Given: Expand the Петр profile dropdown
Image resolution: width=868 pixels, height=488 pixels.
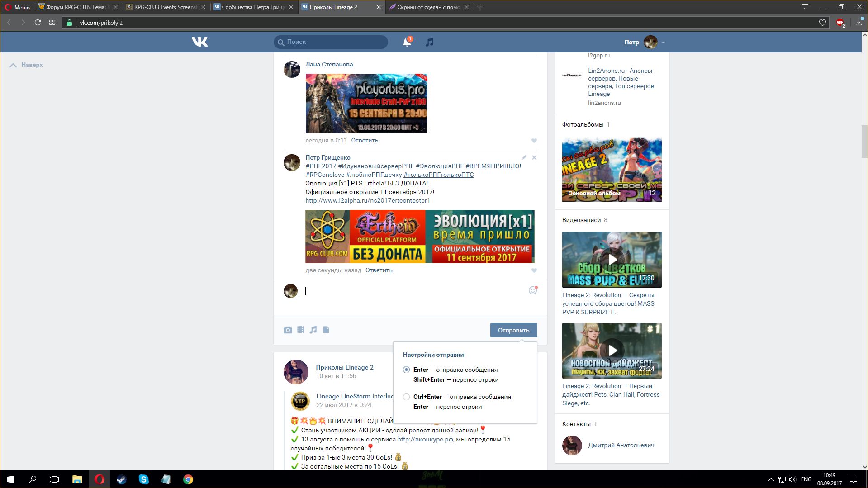Looking at the screenshot, I should point(663,43).
